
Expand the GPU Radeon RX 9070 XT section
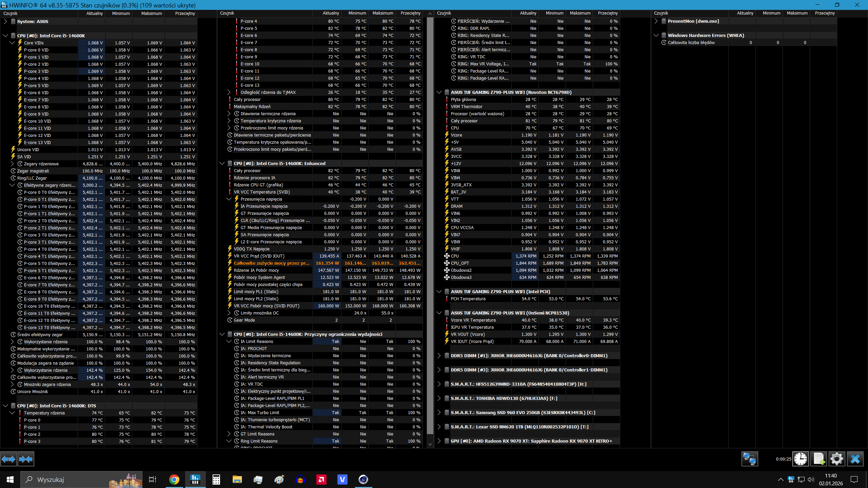439,441
